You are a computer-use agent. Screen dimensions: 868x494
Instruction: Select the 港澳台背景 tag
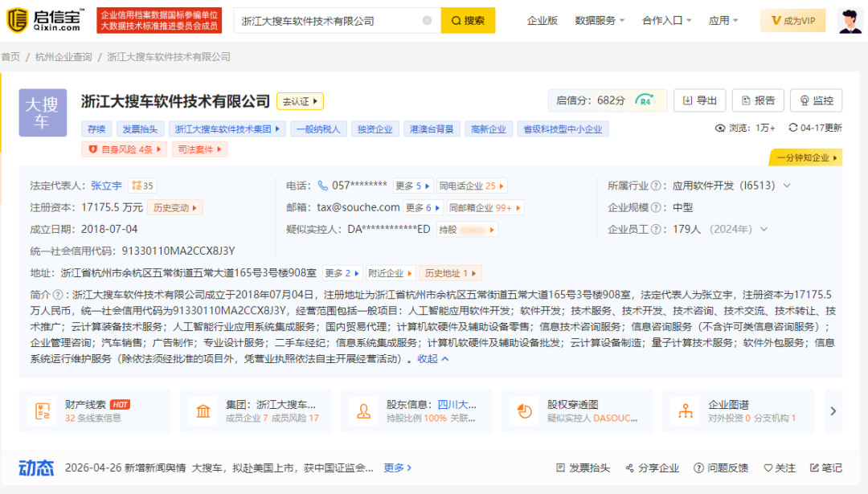pos(432,129)
